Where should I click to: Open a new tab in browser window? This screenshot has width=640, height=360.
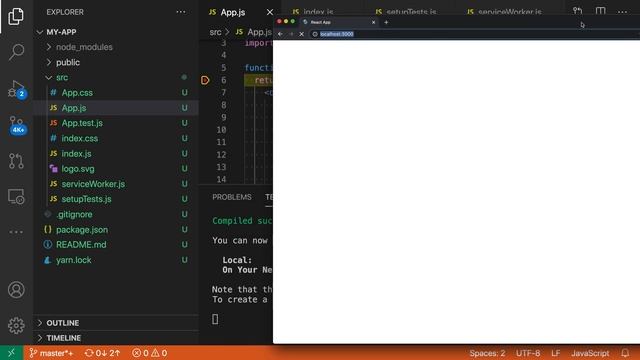pos(386,22)
